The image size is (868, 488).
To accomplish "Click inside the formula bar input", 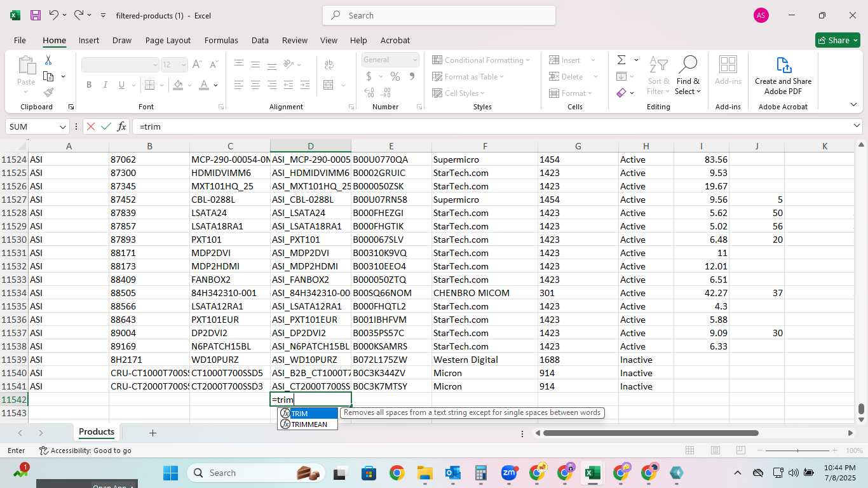I will [x=491, y=126].
